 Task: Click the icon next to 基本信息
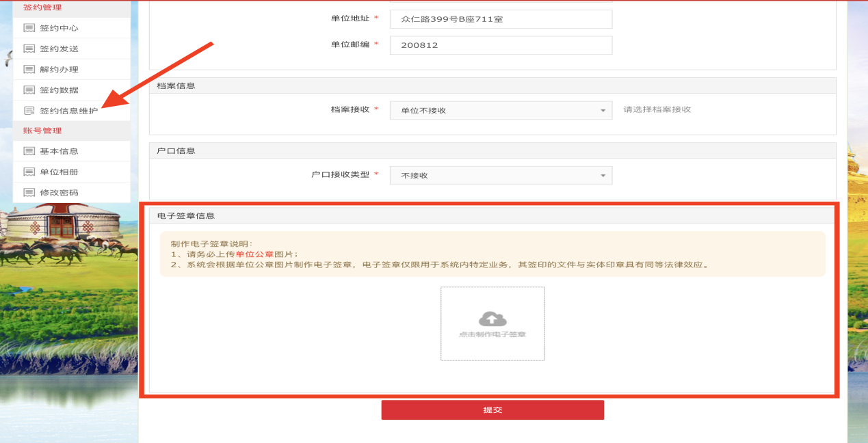click(29, 151)
